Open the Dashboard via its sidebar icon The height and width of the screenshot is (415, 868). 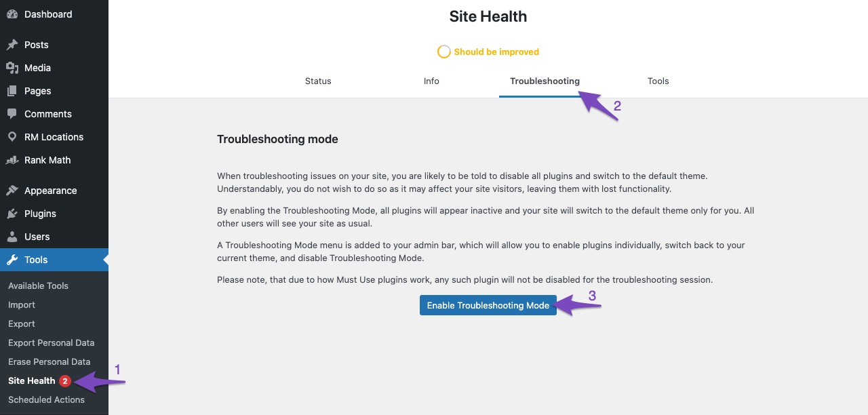tap(12, 14)
